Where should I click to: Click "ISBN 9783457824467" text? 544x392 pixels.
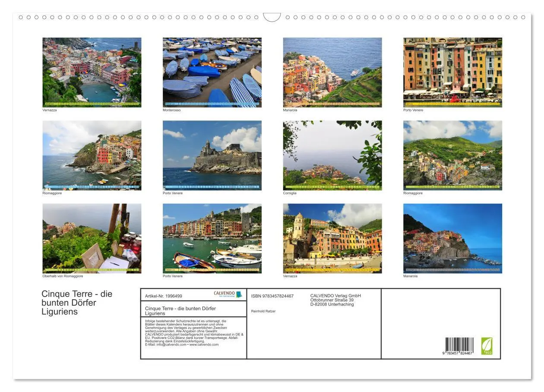coord(272,296)
